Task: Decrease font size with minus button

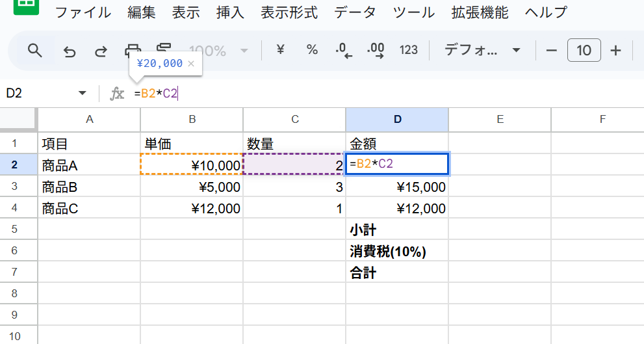Action: point(552,50)
